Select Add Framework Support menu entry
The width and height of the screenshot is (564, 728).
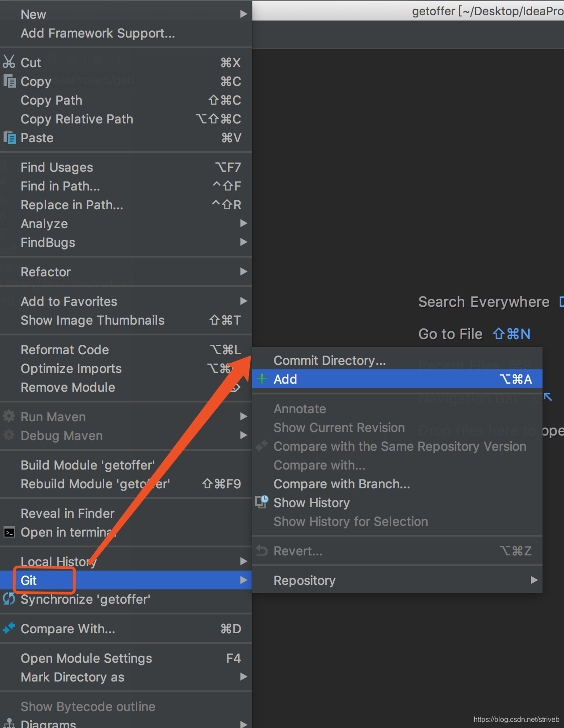(x=126, y=33)
